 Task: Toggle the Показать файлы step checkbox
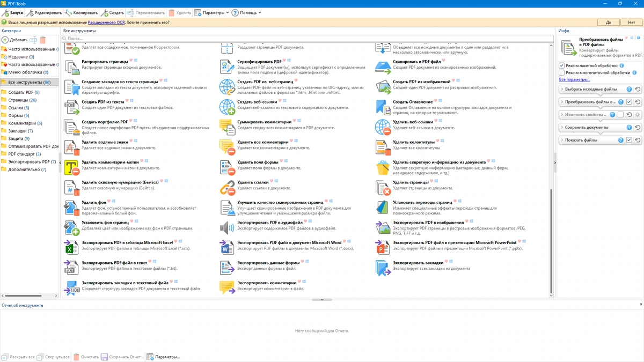(629, 140)
